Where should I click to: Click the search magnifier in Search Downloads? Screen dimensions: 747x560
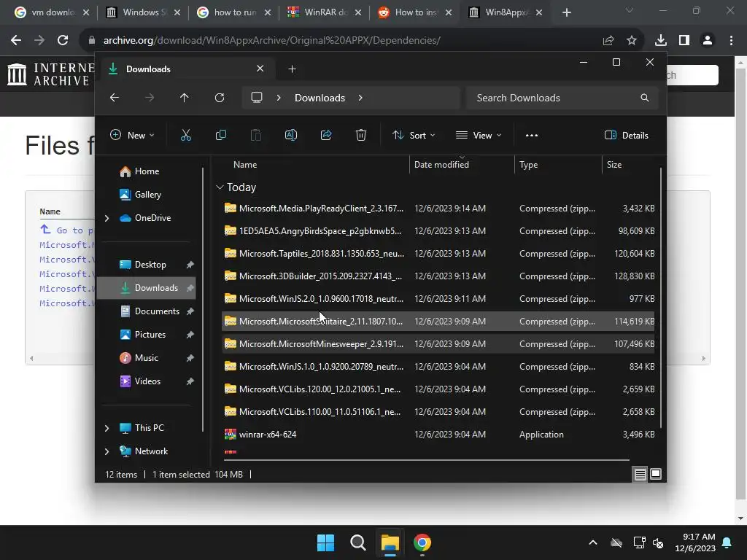pos(645,98)
